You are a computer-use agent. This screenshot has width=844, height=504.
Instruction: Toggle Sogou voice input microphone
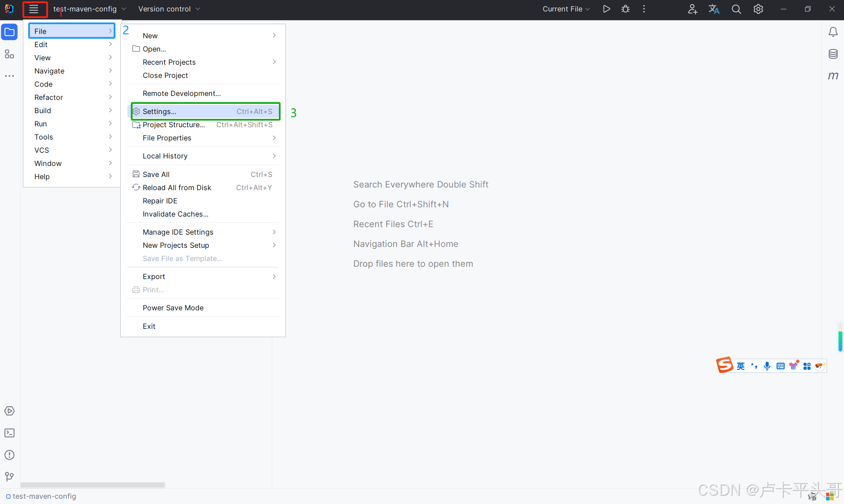pos(767,366)
